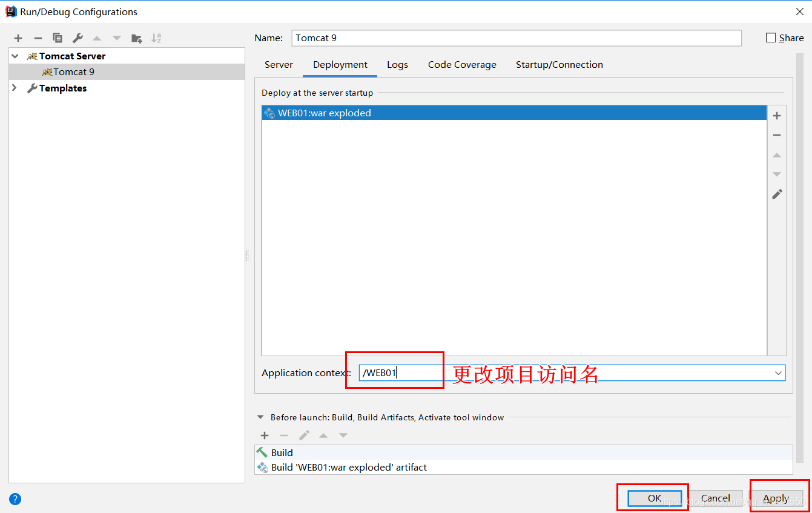
Task: Click the Apply button
Action: point(776,498)
